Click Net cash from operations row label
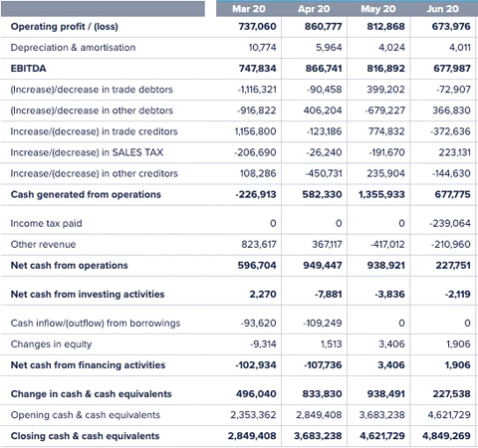Image resolution: width=478 pixels, height=448 pixels. point(70,265)
